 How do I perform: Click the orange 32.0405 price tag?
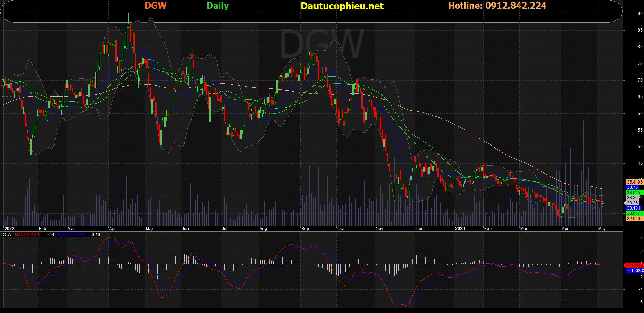click(x=634, y=219)
